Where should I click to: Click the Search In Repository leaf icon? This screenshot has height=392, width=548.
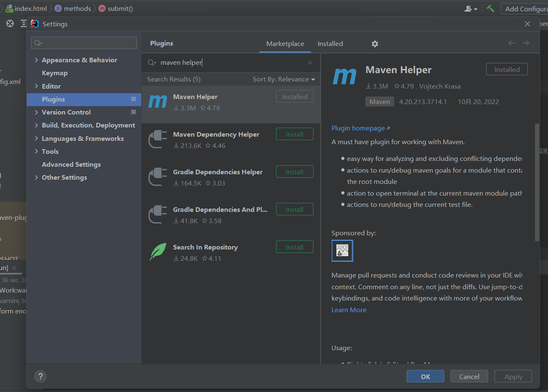pos(158,252)
